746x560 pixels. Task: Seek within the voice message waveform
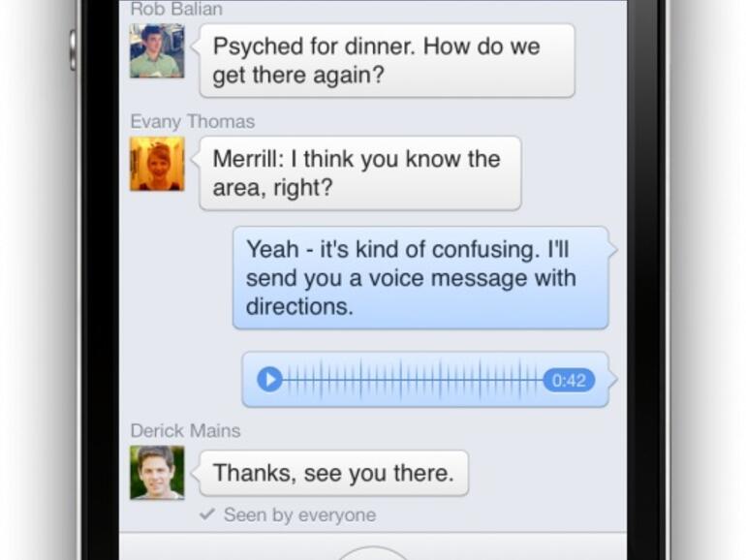(x=413, y=380)
